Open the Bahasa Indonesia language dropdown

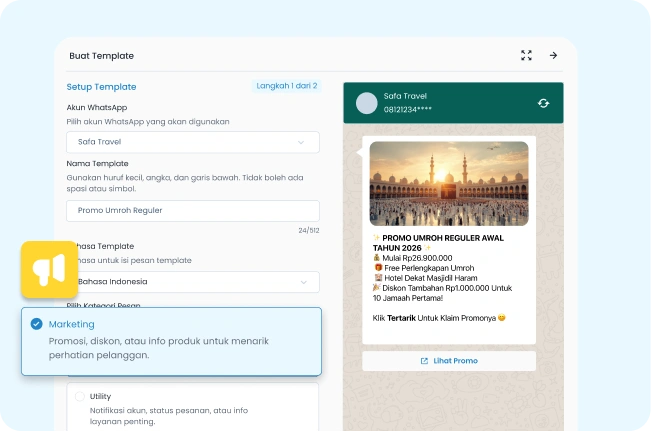point(193,282)
